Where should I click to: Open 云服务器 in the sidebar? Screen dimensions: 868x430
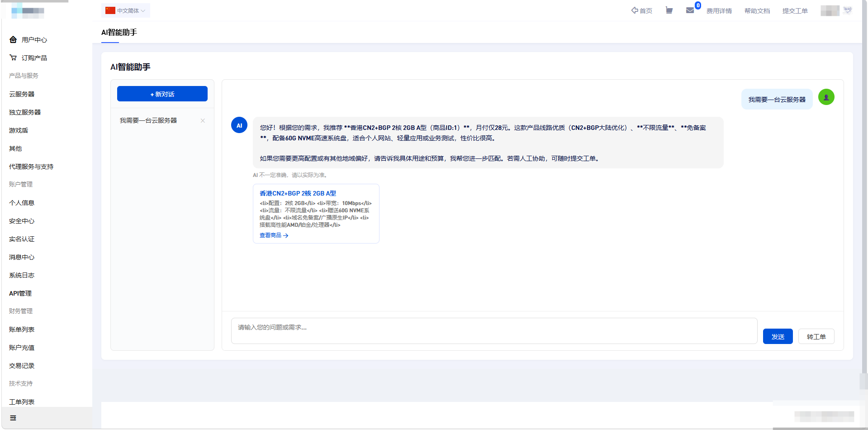pyautogui.click(x=22, y=94)
